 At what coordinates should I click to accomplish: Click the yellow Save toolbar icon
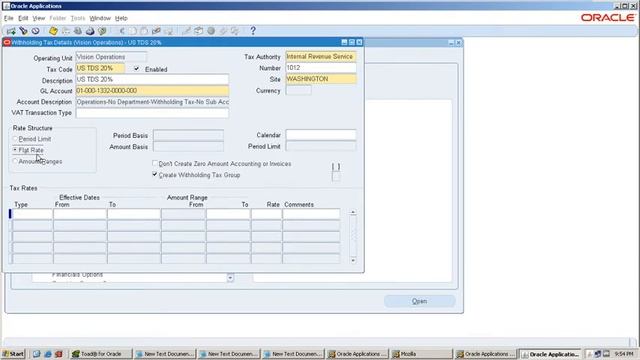(53, 31)
